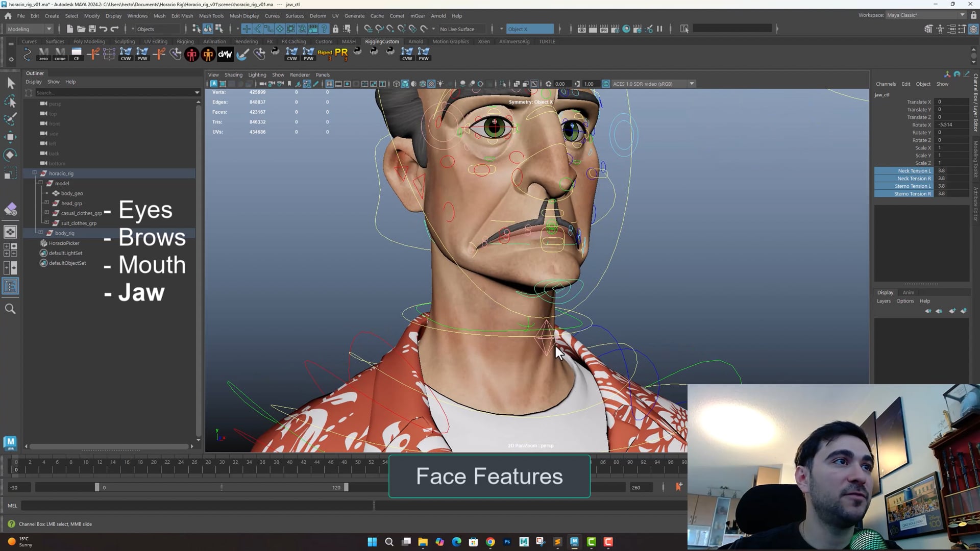Click Channels menu in Channel Box
The height and width of the screenshot is (551, 980).
(886, 84)
